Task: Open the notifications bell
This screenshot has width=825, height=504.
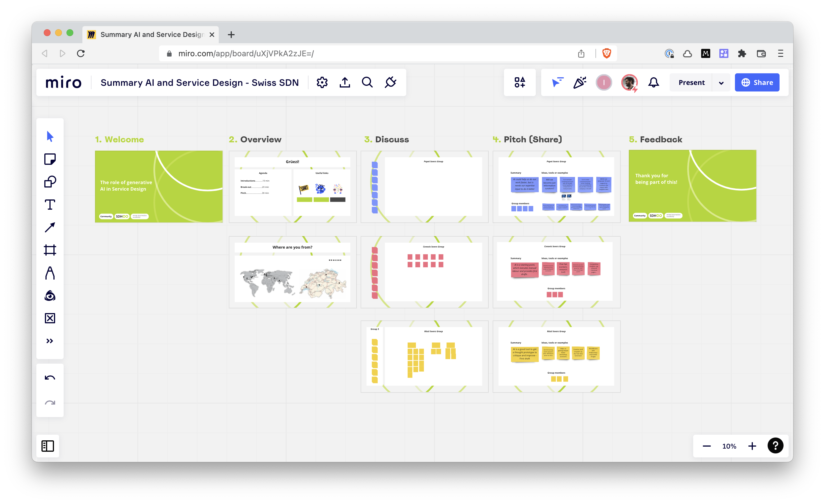Action: [x=653, y=82]
